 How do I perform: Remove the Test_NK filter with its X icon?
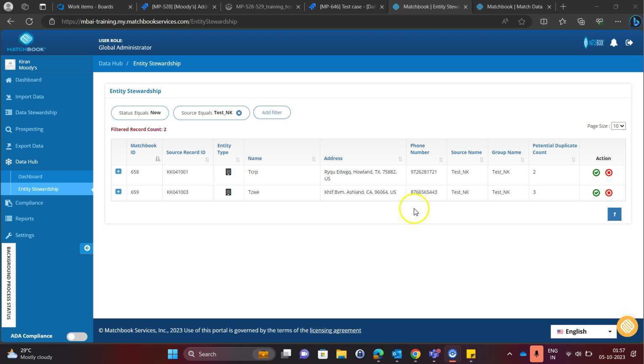(x=239, y=112)
